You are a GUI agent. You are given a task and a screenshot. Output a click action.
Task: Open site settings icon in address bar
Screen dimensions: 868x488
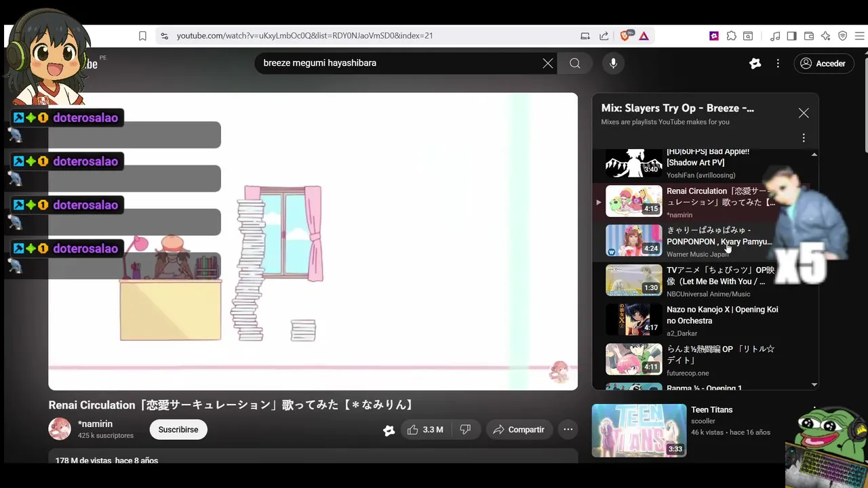163,36
